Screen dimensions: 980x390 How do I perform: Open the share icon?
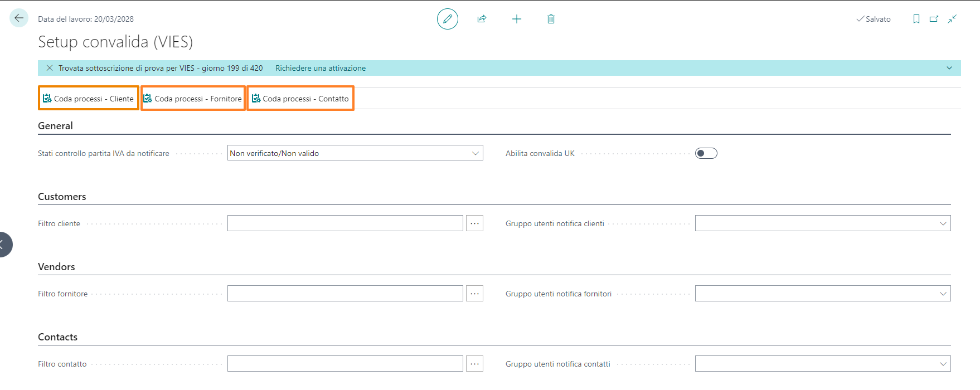[x=482, y=19]
